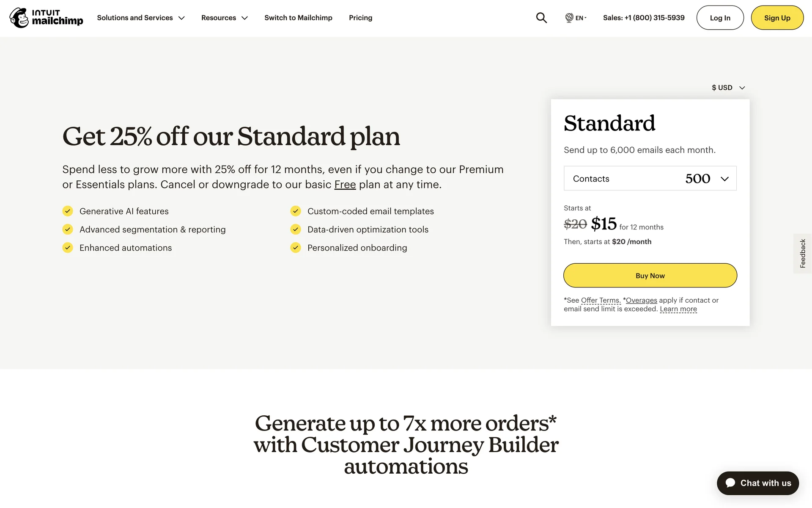Click the globe language icon

pos(569,18)
